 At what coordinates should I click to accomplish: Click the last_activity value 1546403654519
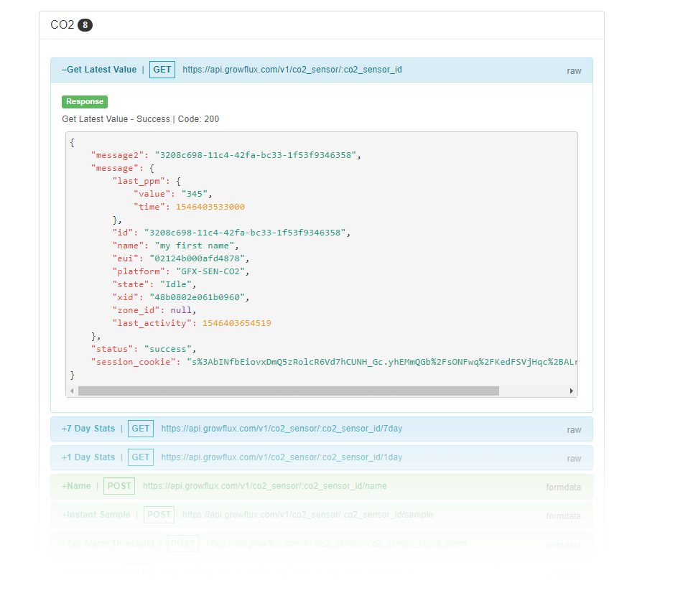237,324
